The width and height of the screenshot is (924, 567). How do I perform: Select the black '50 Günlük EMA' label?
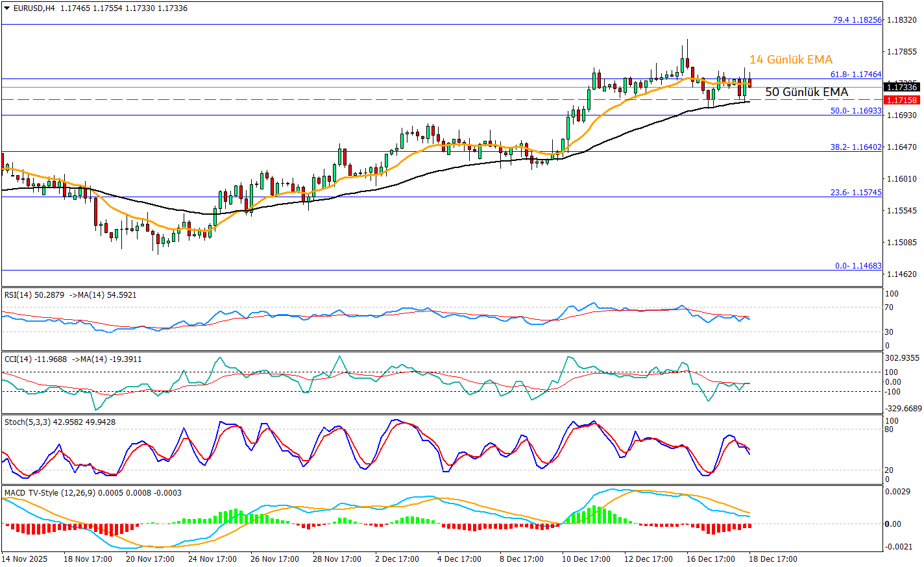(x=807, y=92)
